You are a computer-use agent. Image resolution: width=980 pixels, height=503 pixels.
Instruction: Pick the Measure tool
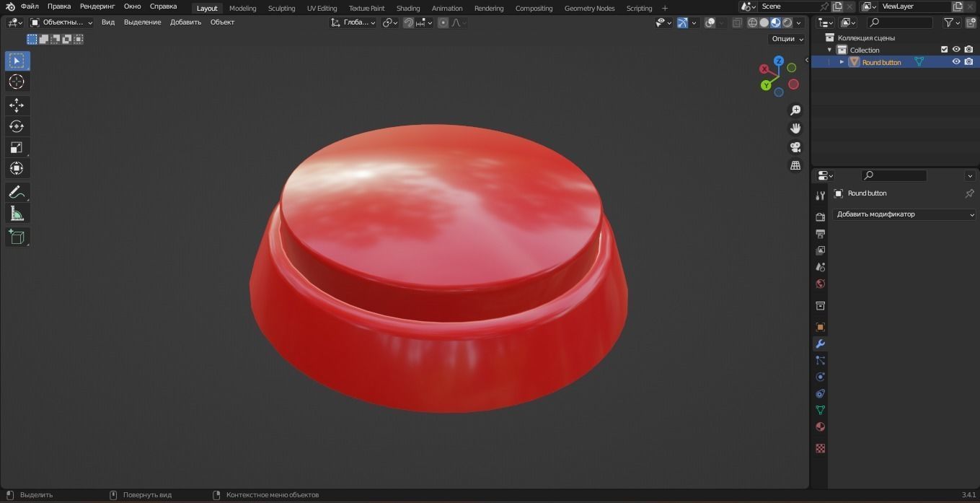[16, 213]
